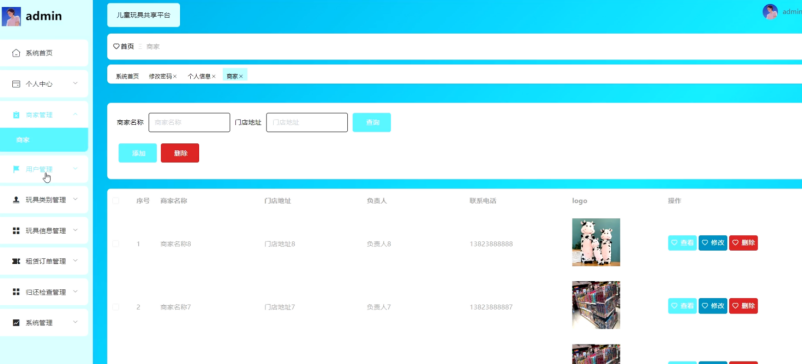Click the 添加 button
Viewport: 802px width, 364px height.
click(138, 153)
